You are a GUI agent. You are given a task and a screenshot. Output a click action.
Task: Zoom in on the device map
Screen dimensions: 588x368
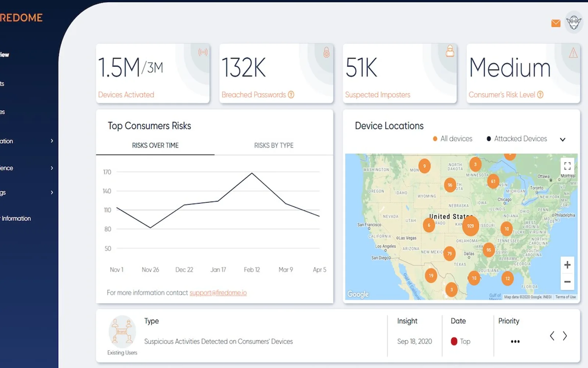click(x=567, y=265)
